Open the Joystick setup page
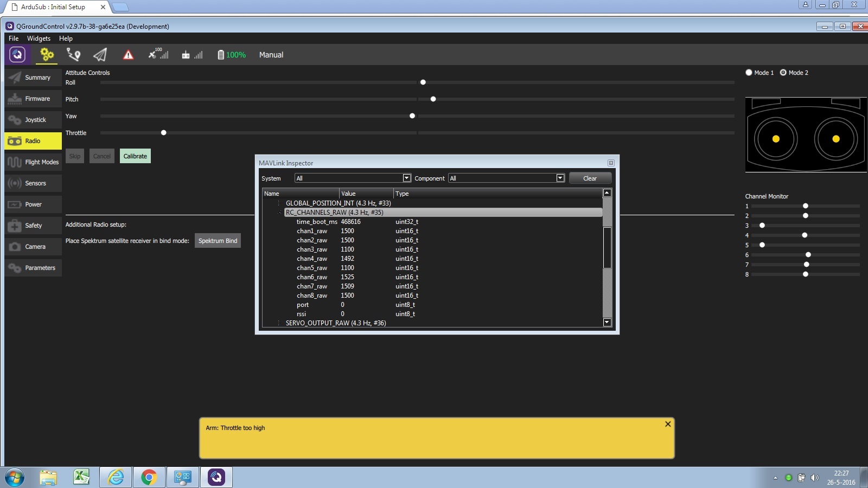 [x=33, y=120]
